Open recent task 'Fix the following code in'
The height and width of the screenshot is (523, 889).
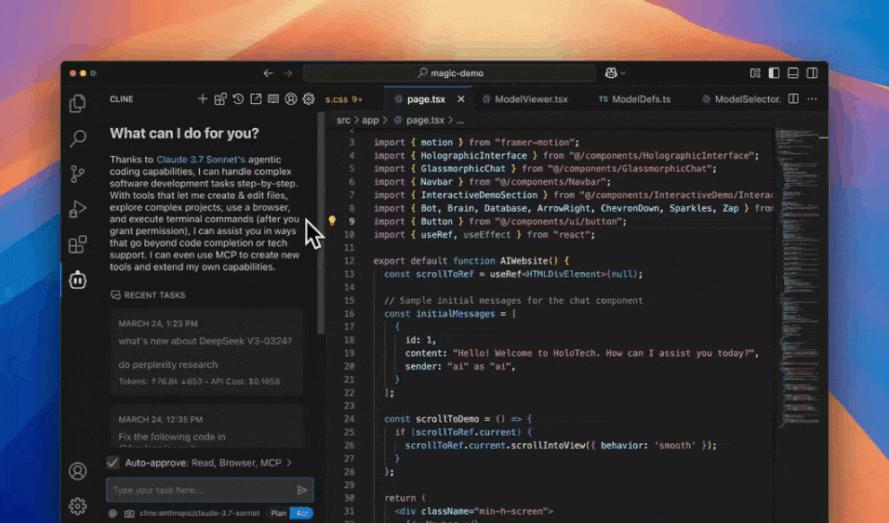[x=206, y=427]
